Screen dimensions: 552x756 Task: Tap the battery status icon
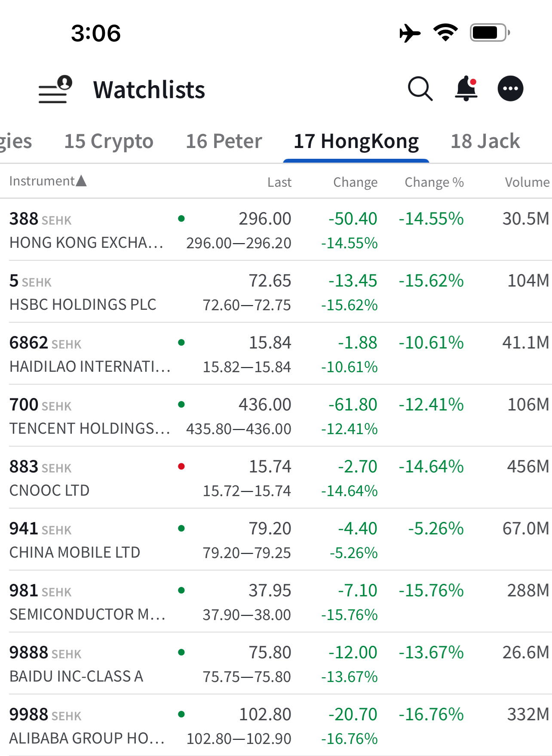(490, 33)
